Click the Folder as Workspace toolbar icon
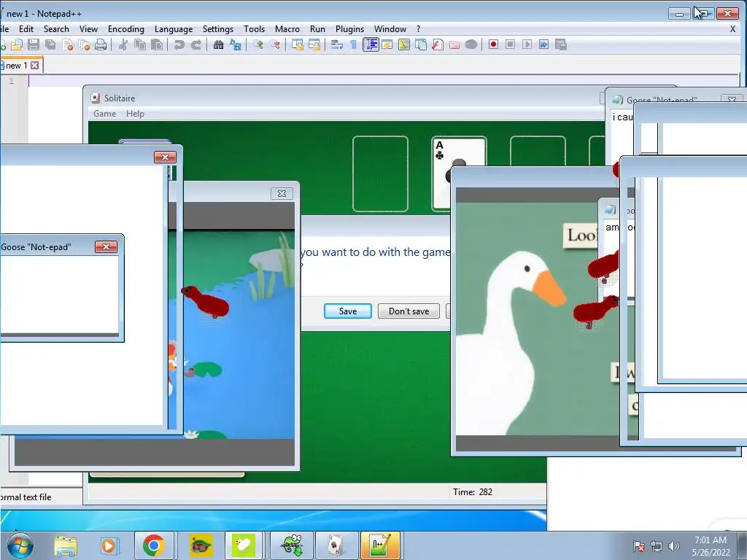Image resolution: width=747 pixels, height=560 pixels. click(x=454, y=44)
